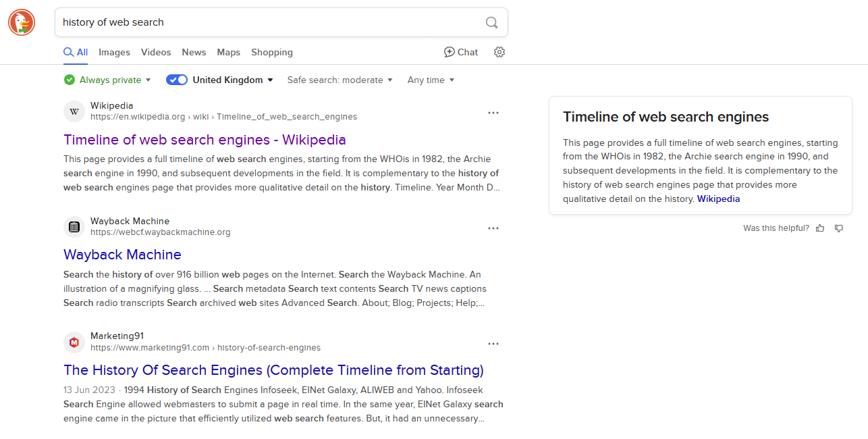The width and height of the screenshot is (868, 439).
Task: Click the magnifying glass search icon
Action: (492, 22)
